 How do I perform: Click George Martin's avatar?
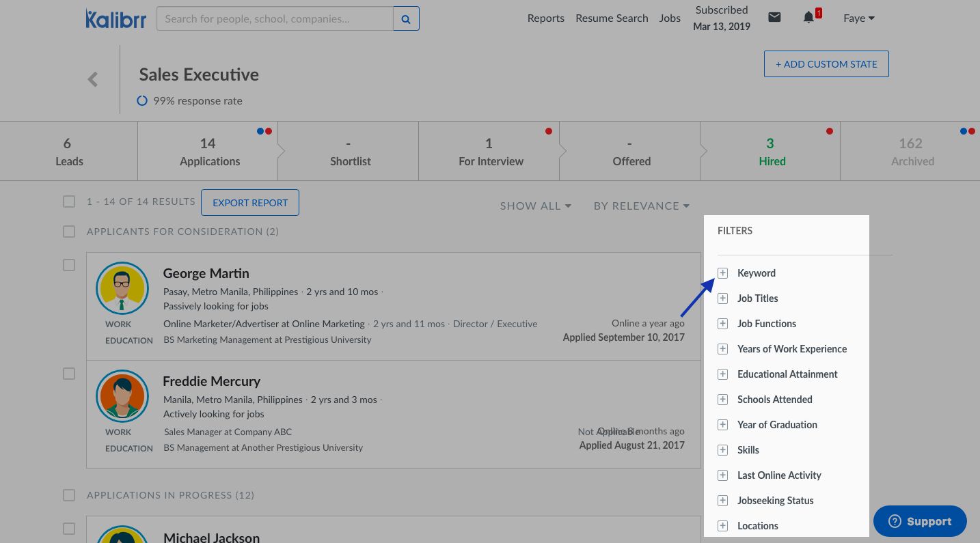click(122, 288)
